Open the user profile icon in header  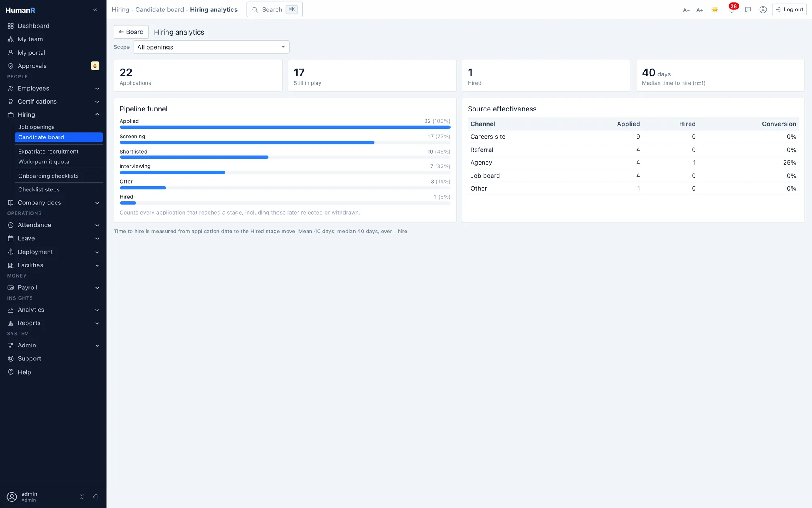coord(763,10)
